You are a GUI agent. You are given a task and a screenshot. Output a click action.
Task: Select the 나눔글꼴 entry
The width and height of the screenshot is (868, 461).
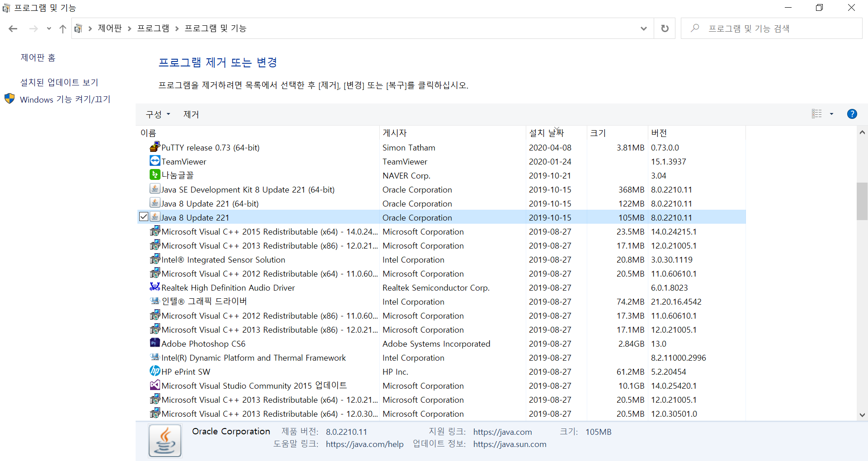(x=441, y=175)
